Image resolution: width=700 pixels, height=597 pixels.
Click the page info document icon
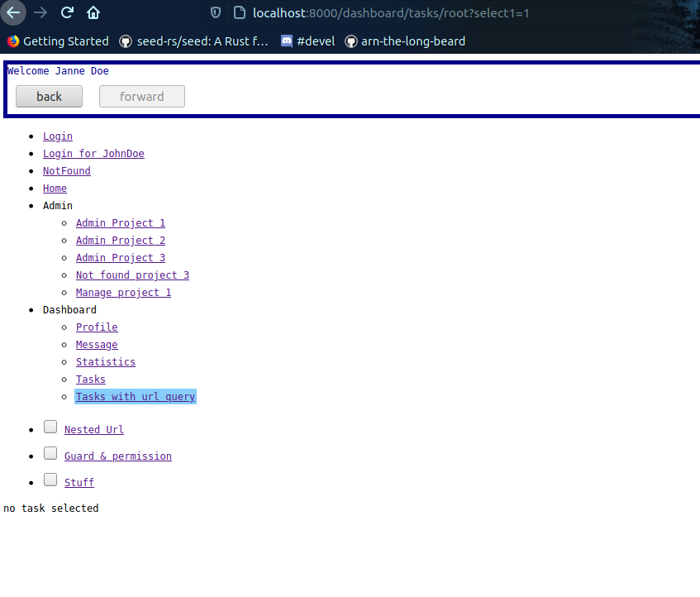tap(240, 13)
